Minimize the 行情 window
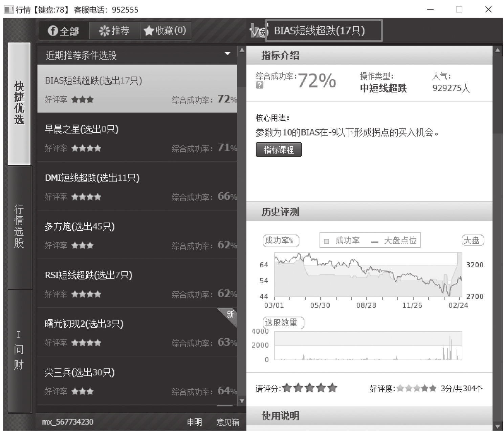The height and width of the screenshot is (432, 504). [x=430, y=9]
